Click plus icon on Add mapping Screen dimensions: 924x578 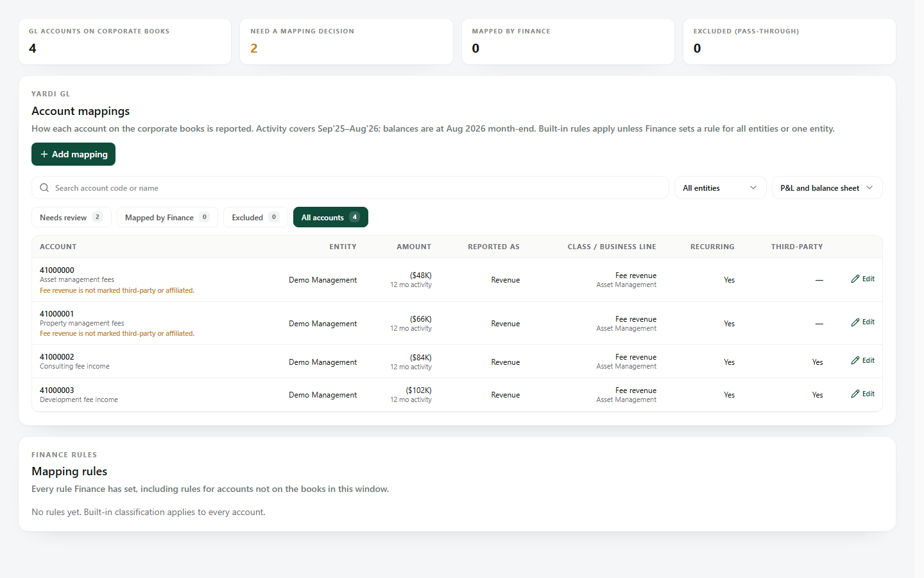pyautogui.click(x=44, y=154)
